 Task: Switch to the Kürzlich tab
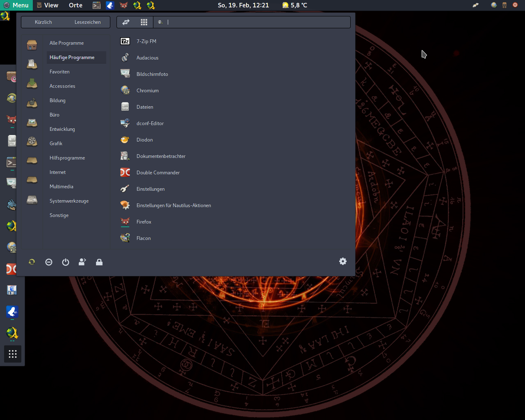(43, 22)
